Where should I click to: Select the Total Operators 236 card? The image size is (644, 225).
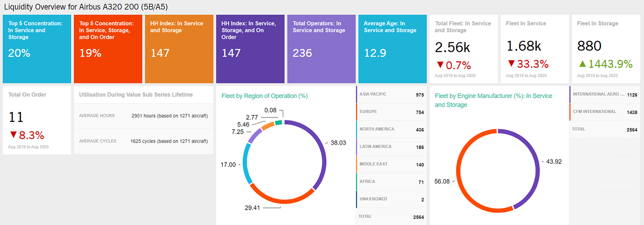point(321,49)
